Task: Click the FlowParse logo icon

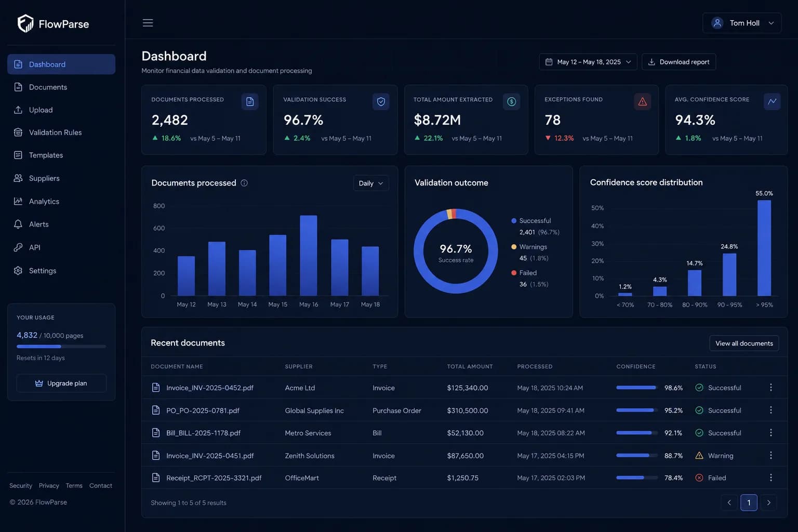Action: 25,23
